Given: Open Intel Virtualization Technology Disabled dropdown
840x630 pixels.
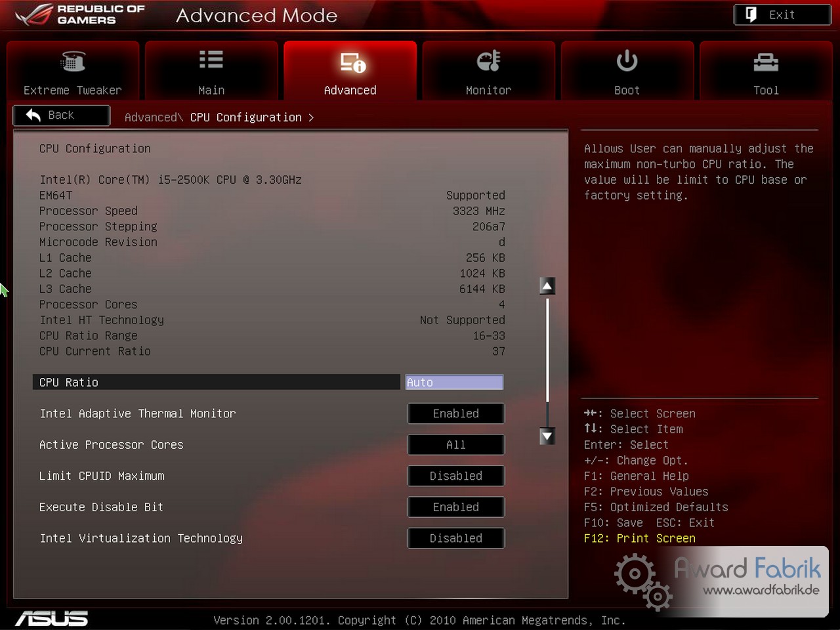Looking at the screenshot, I should tap(456, 538).
